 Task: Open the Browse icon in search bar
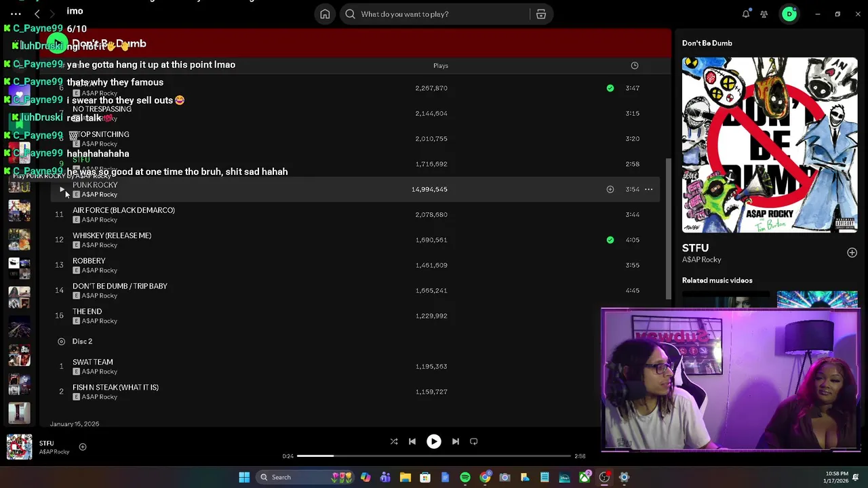click(541, 14)
